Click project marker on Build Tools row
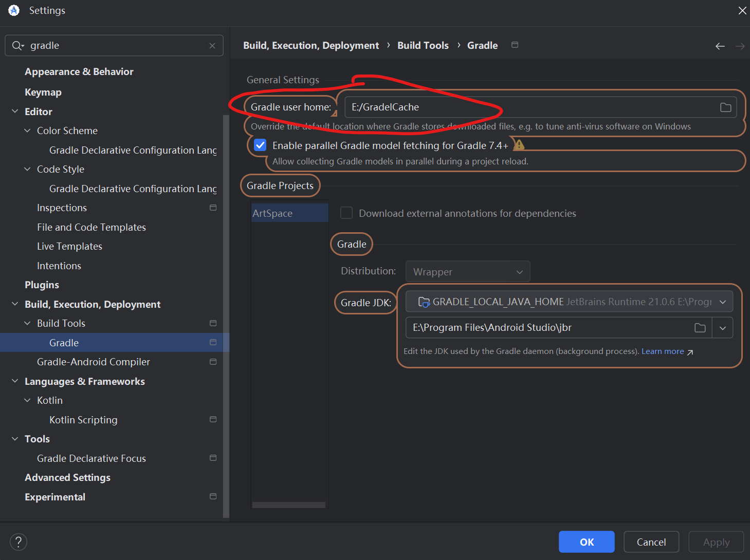This screenshot has height=560, width=750. click(x=213, y=323)
